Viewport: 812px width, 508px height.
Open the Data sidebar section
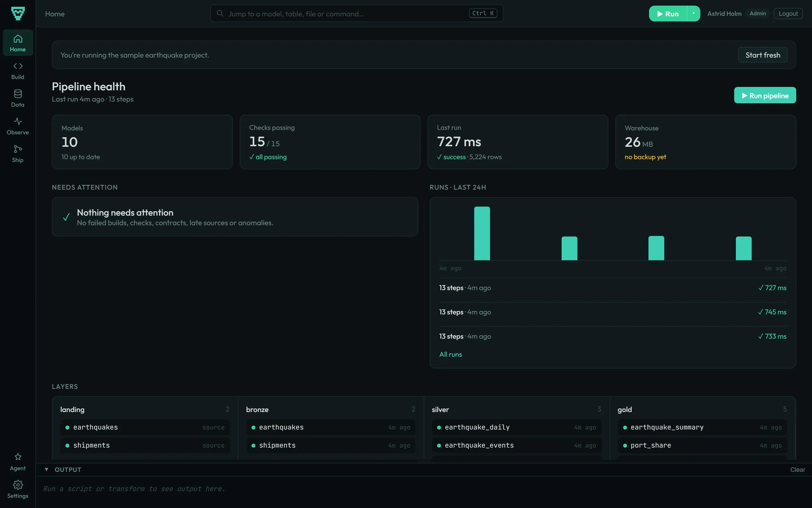click(x=18, y=98)
